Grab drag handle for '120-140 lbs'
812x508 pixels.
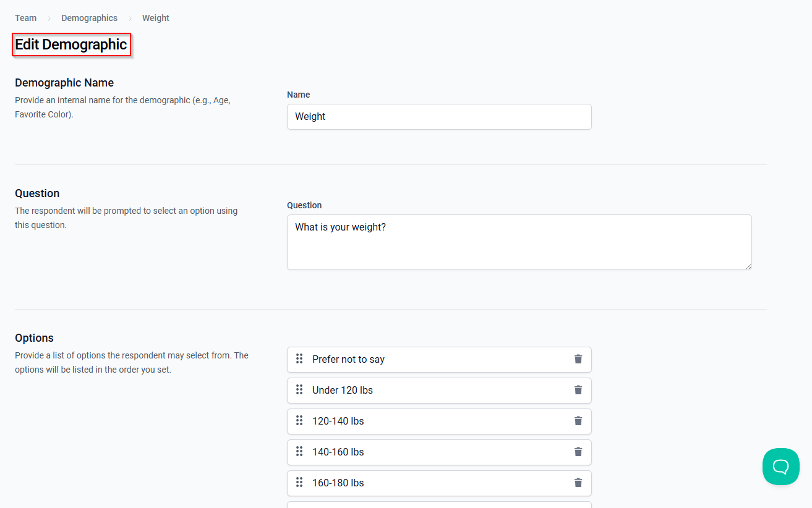(299, 420)
